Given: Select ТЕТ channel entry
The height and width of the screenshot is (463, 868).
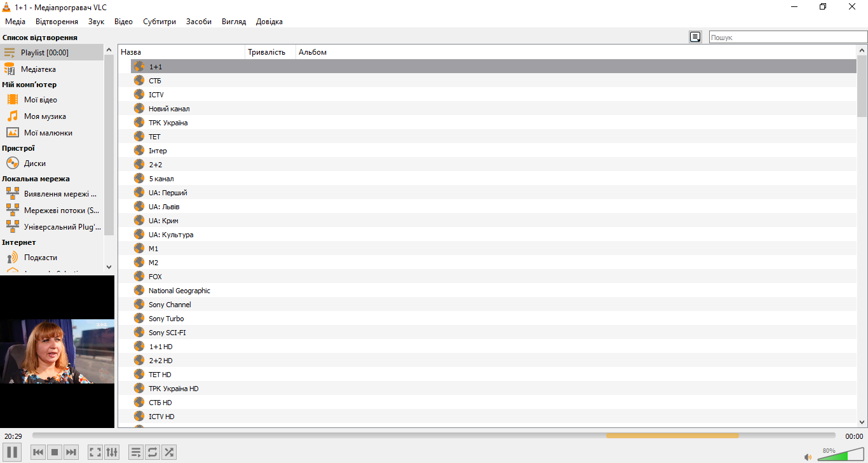Looking at the screenshot, I should click(494, 136).
